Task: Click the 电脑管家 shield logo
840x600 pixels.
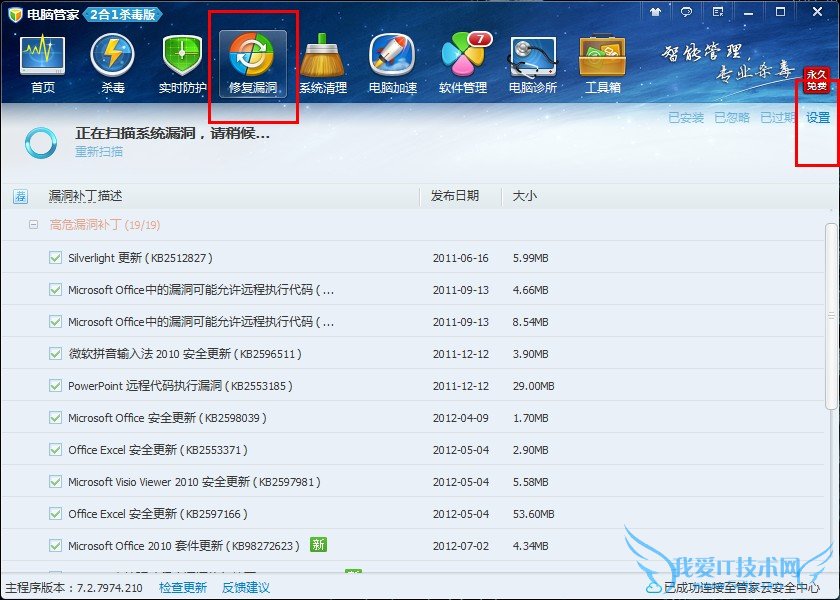Action: (x=16, y=14)
